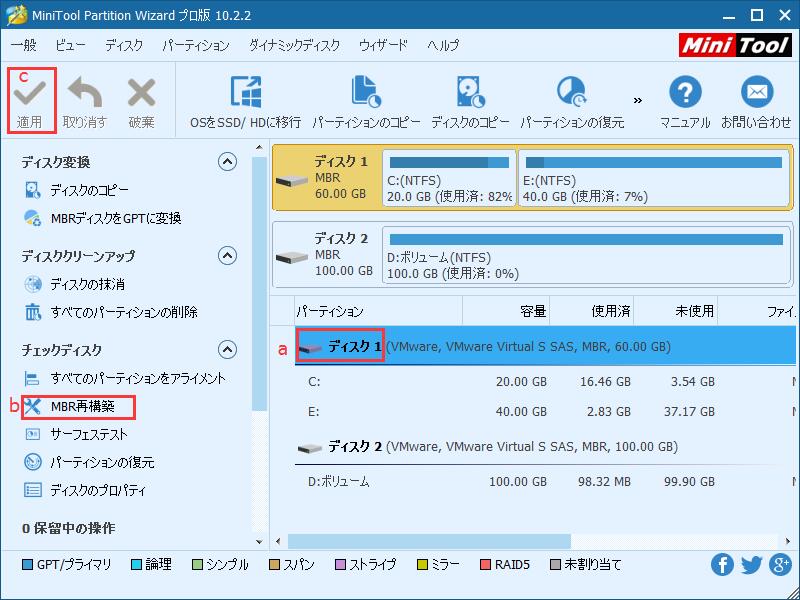800x600 pixels.
Task: Open the 一般 menu
Action: click(23, 45)
